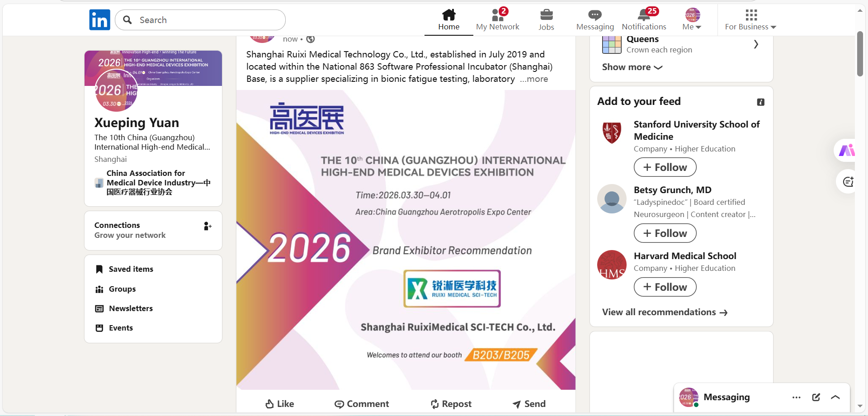Open messaging panel three-dot options

[x=796, y=397]
